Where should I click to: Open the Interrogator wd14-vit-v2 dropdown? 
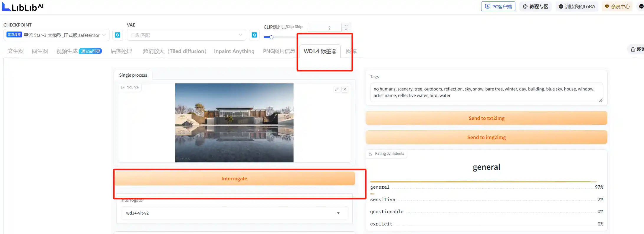coord(234,213)
